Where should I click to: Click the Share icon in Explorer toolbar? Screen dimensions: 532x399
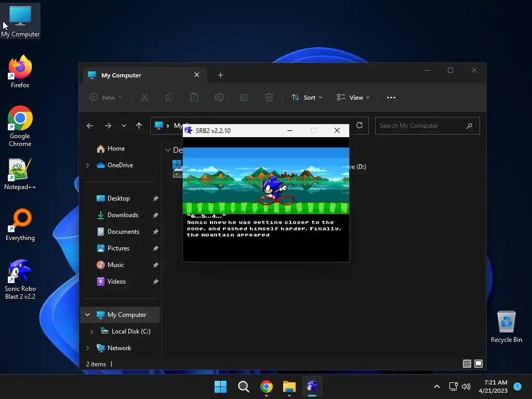click(x=244, y=97)
